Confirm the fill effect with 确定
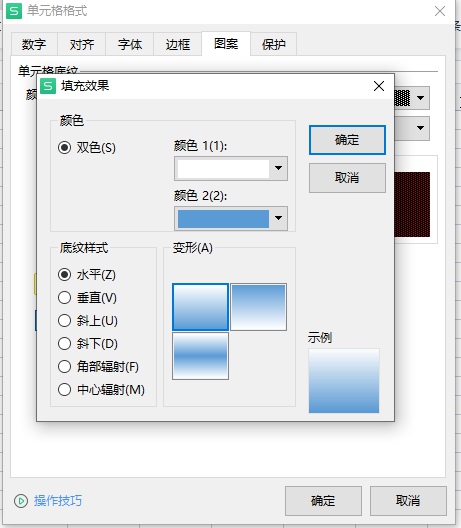Screen dimensions: 461x528 pos(347,140)
